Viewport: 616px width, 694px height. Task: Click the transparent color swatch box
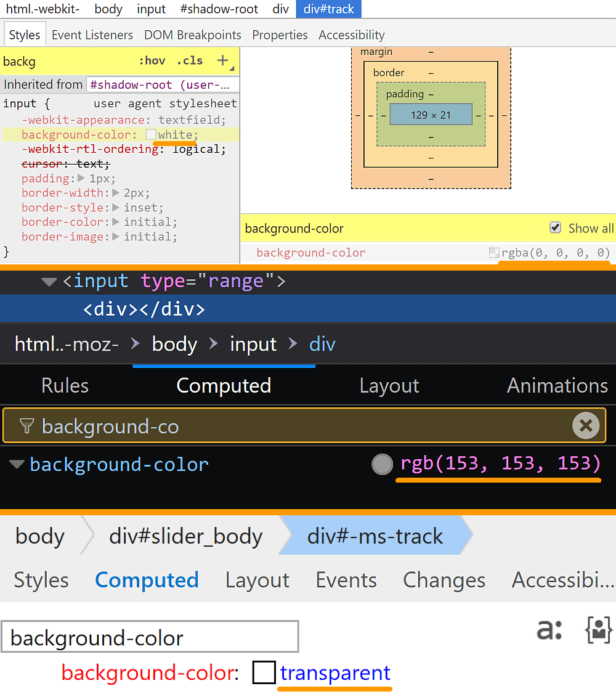[264, 672]
